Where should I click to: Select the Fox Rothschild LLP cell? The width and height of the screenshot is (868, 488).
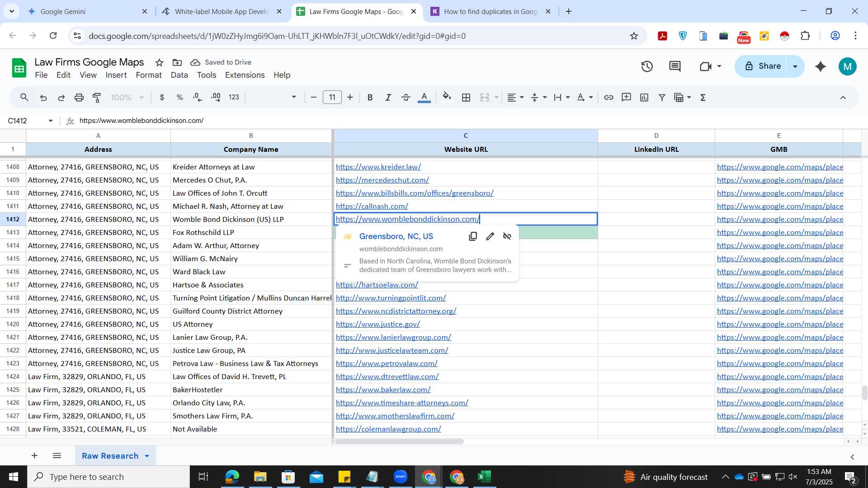251,232
